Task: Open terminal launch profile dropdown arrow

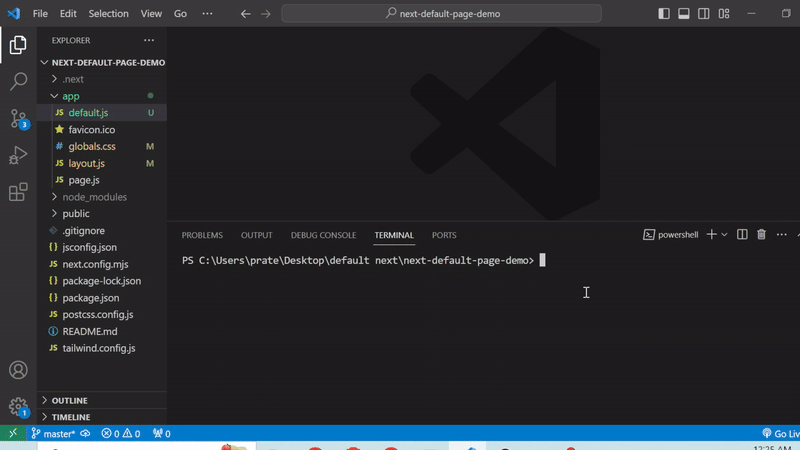Action: [724, 235]
